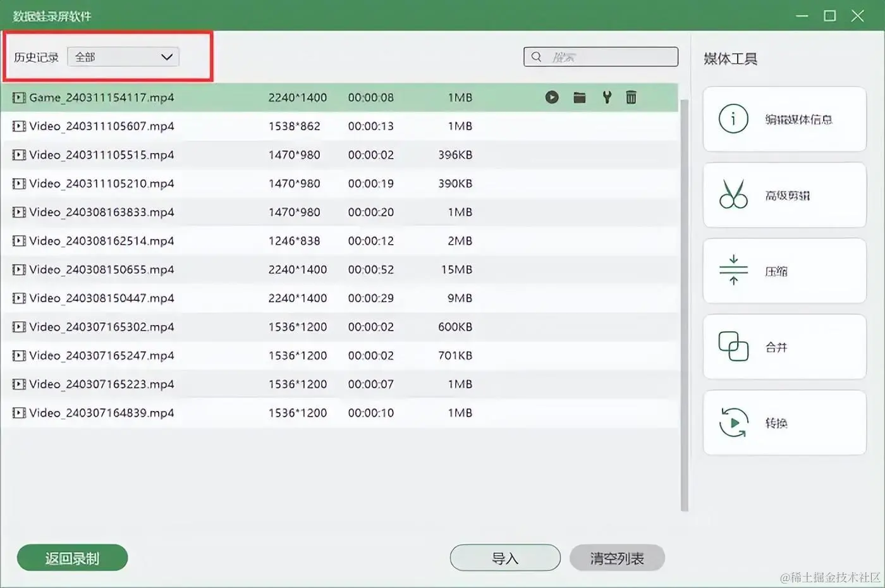The height and width of the screenshot is (588, 885).
Task: Open the 转换 convert tool card
Action: point(784,422)
